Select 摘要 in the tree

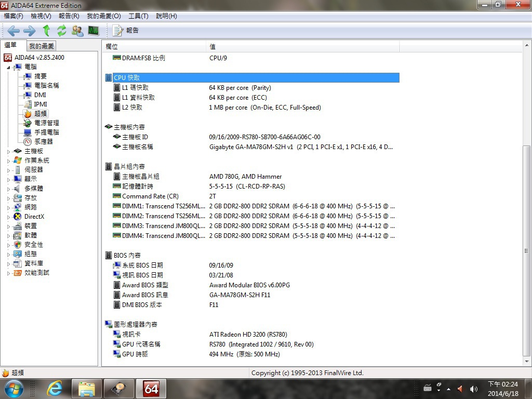click(x=41, y=76)
